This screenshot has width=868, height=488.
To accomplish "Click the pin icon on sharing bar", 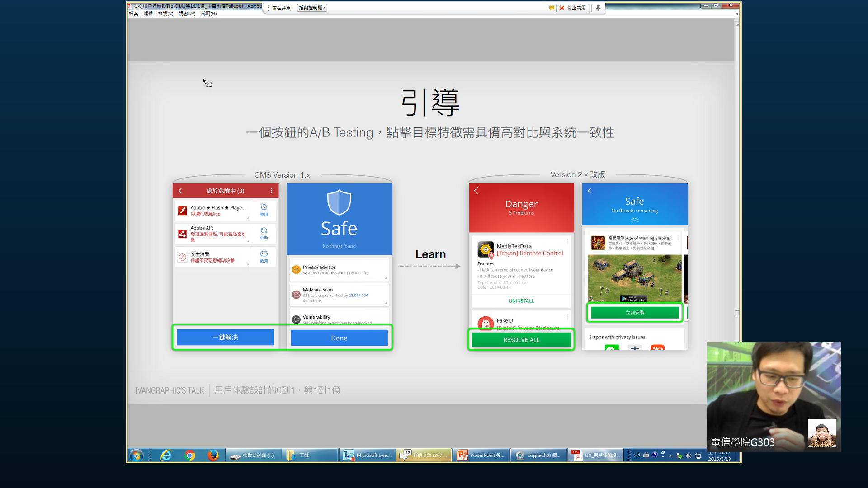I will point(598,8).
